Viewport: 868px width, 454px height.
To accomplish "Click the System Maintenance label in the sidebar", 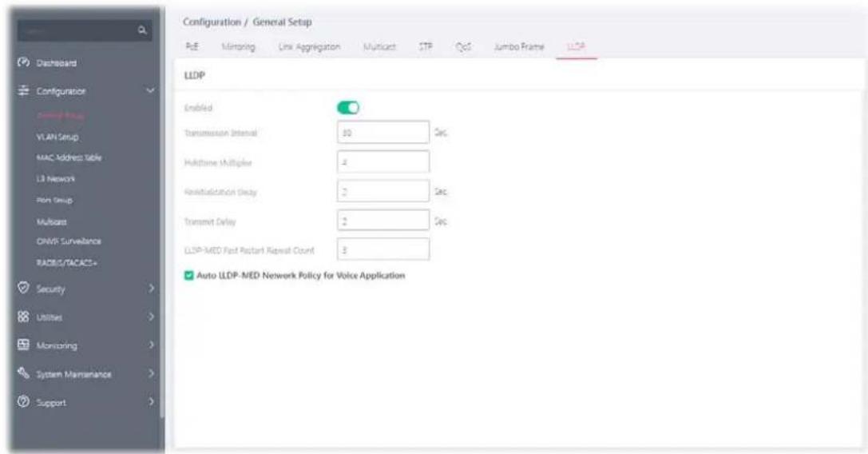I will coord(73,374).
